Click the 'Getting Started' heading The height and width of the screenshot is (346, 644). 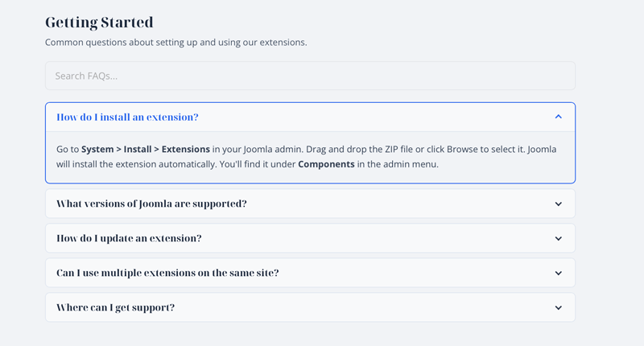99,23
